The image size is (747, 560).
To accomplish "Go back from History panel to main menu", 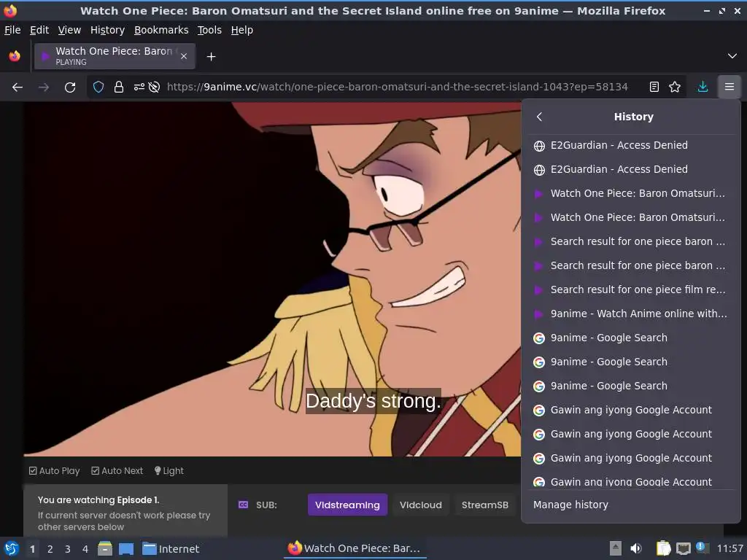I will click(539, 117).
